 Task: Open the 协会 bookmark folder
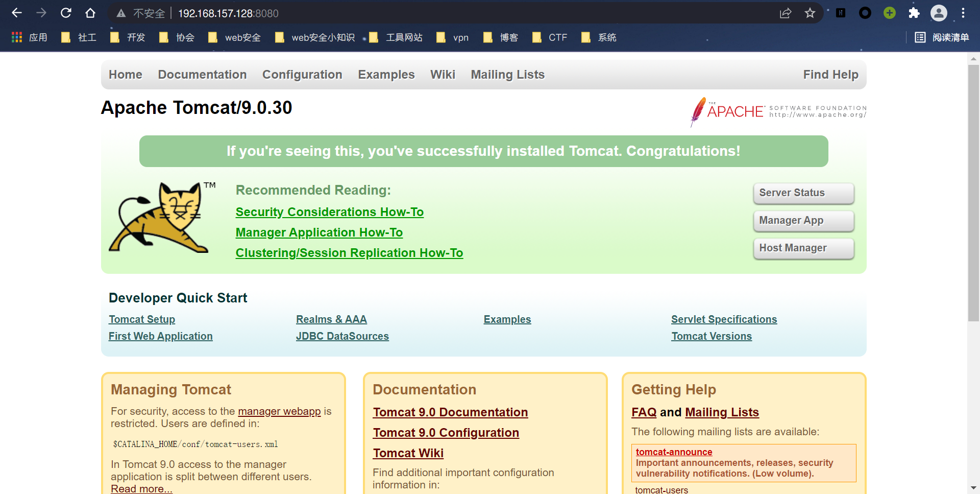177,37
